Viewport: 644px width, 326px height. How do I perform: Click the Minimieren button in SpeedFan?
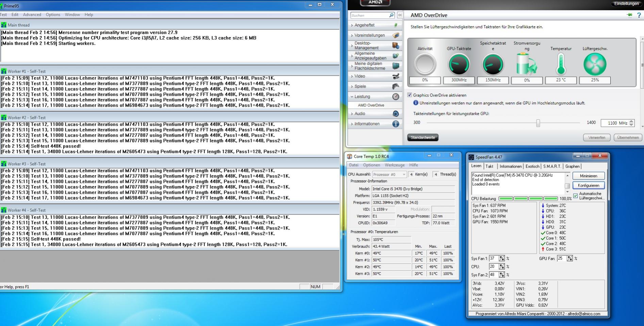pos(589,176)
